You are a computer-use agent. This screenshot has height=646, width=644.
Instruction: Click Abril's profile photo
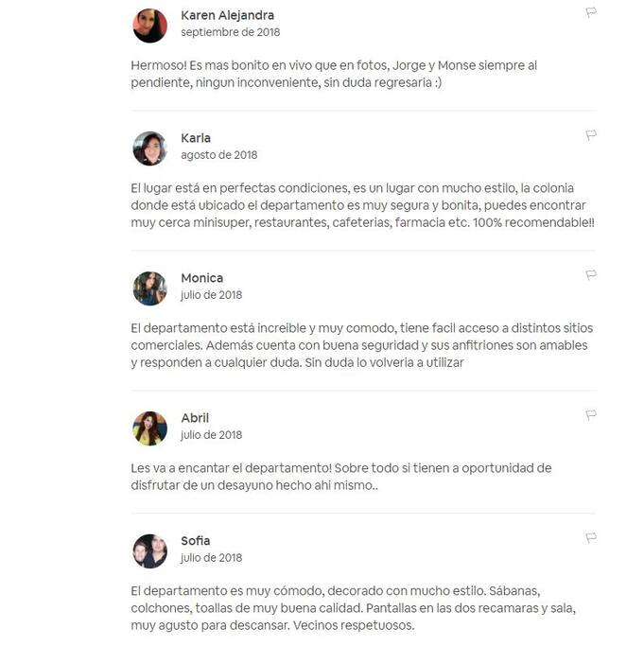[150, 428]
